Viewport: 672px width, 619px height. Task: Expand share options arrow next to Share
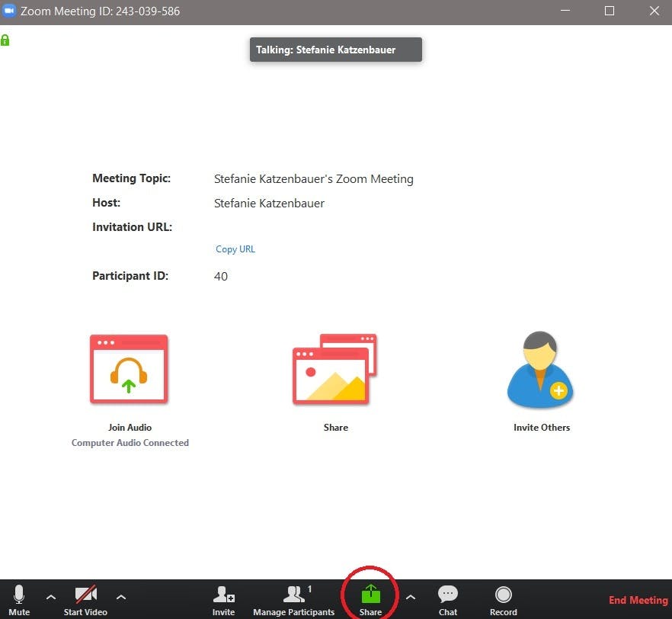(411, 597)
